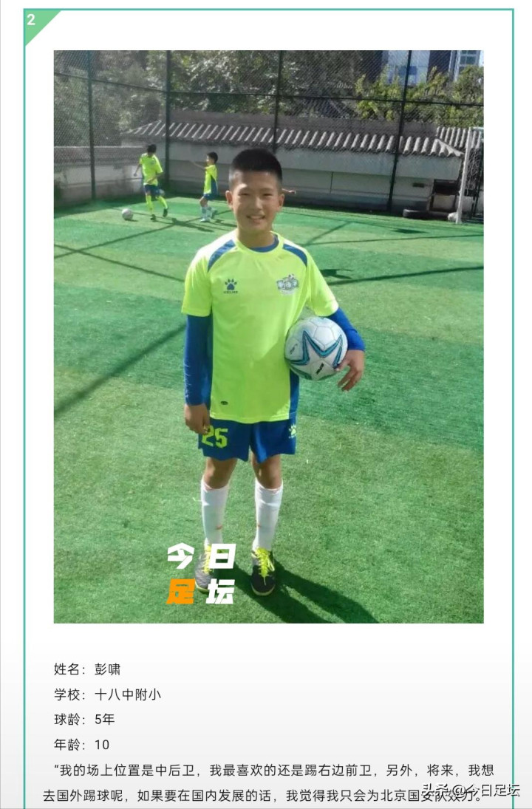This screenshot has height=809, width=532.
Task: Click the second background player in yellow
Action: coord(208,187)
